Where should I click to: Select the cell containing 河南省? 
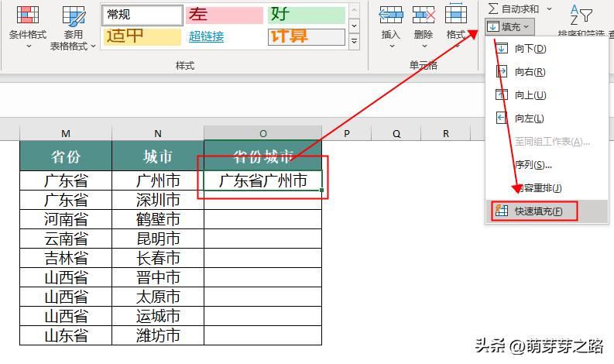coord(66,219)
